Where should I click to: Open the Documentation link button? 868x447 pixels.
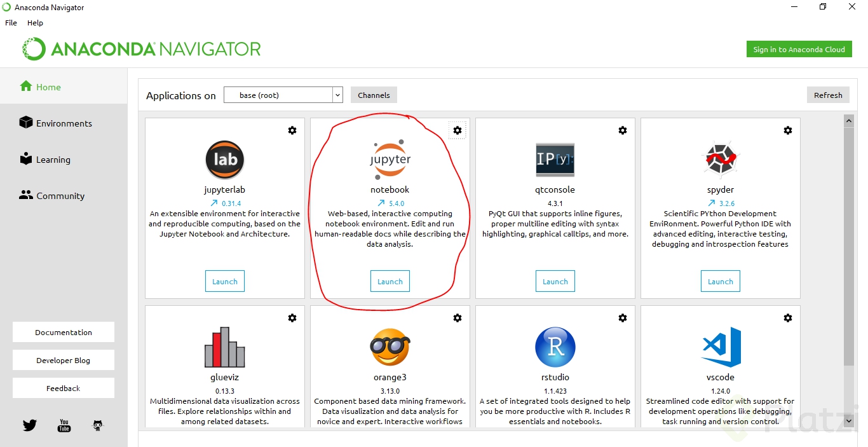pyautogui.click(x=64, y=332)
